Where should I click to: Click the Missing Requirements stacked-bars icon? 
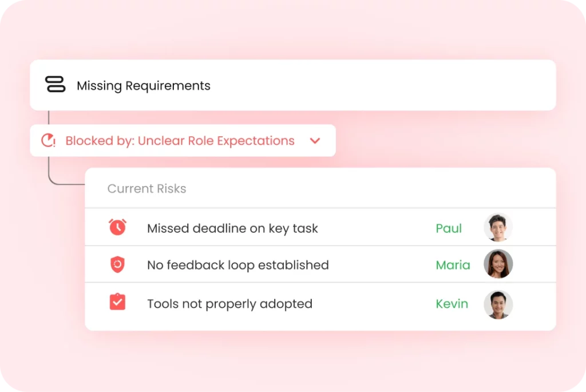(x=56, y=85)
